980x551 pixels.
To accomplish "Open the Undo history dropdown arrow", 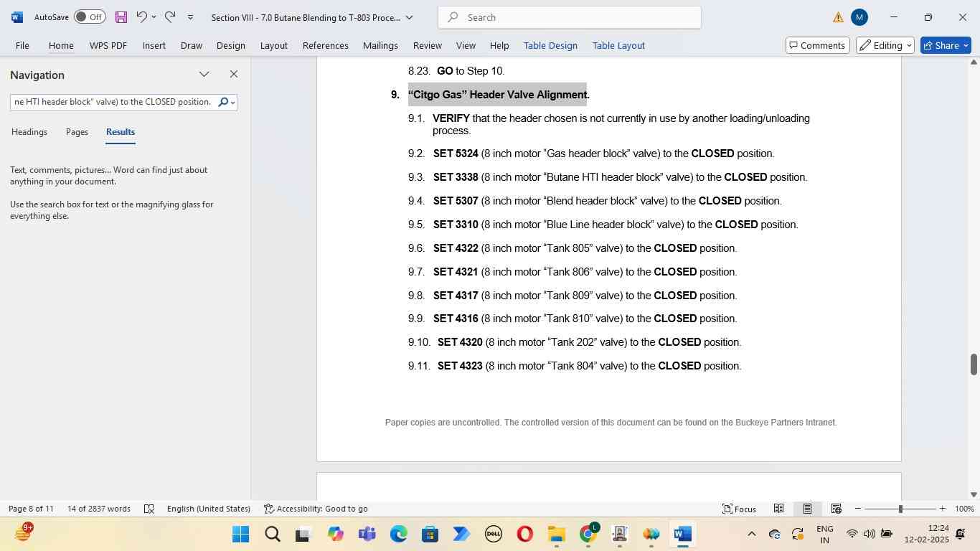I will click(154, 17).
